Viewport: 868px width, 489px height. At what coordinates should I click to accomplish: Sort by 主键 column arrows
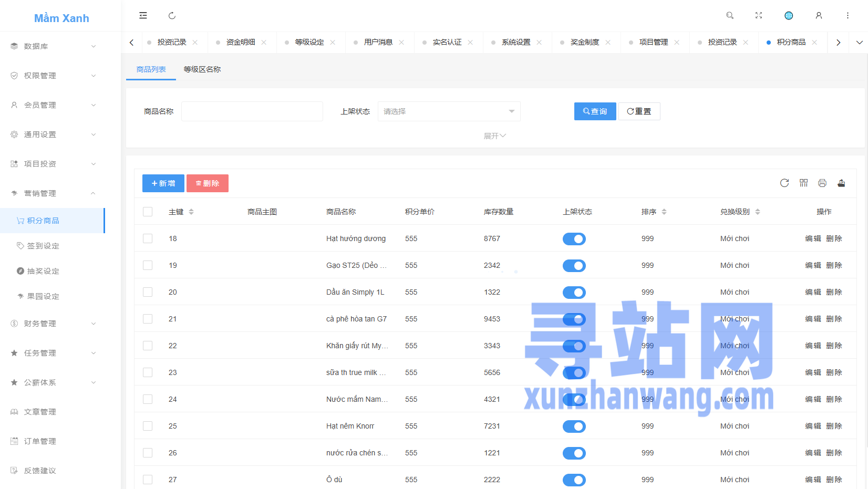tap(191, 212)
